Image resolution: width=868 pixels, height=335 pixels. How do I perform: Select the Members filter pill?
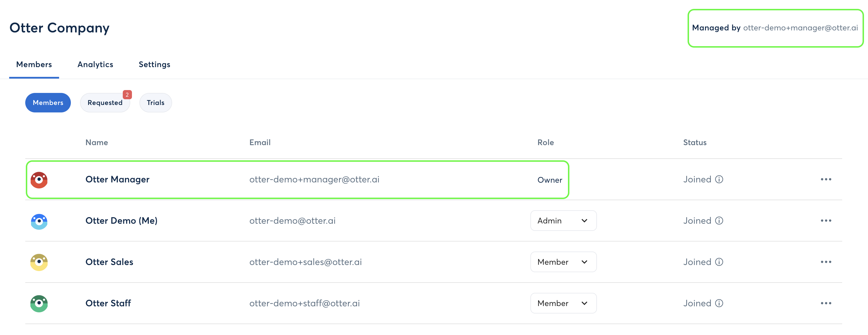pyautogui.click(x=48, y=103)
